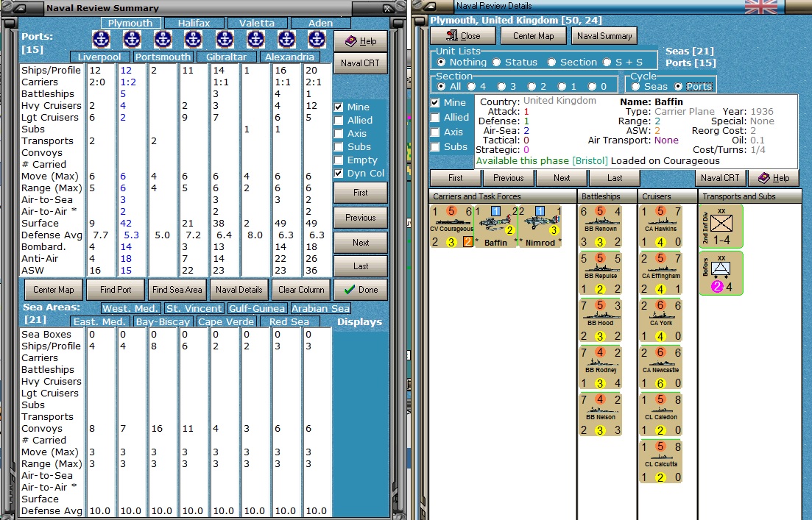Select the 2nd Inf Div unit counter
This screenshot has height=520, width=812.
tap(721, 226)
